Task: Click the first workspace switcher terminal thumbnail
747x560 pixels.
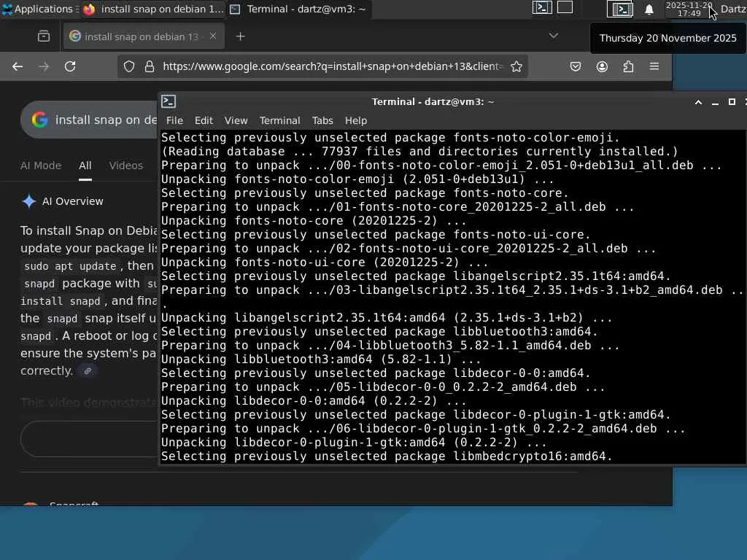Action: pyautogui.click(x=542, y=7)
